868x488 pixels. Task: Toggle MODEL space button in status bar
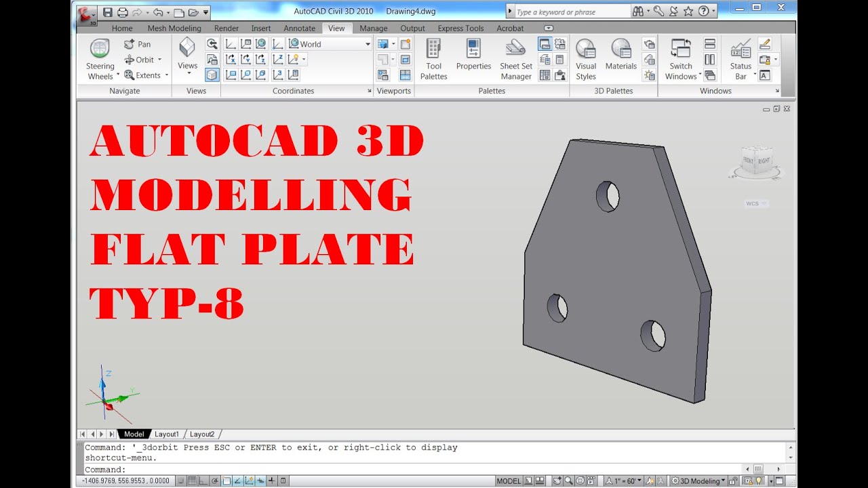pos(509,481)
